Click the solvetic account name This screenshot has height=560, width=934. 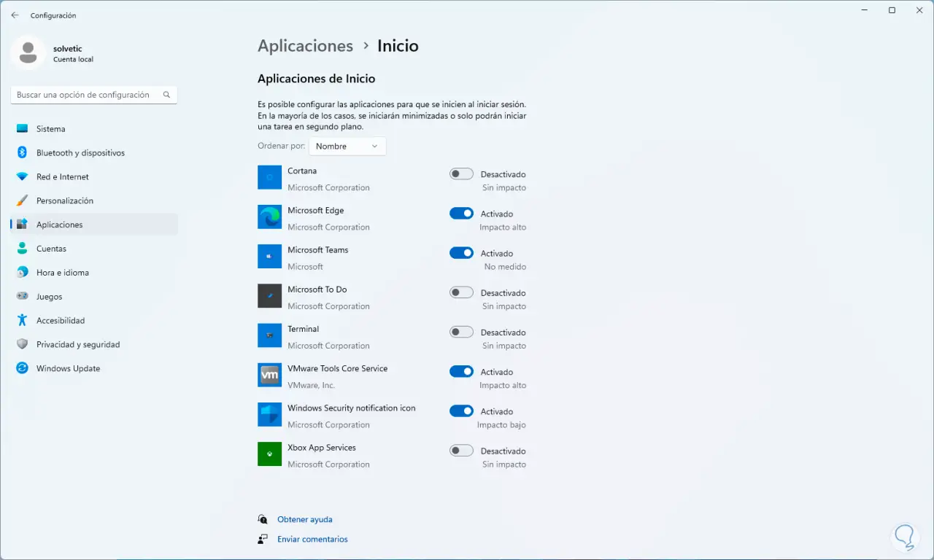[x=67, y=48]
